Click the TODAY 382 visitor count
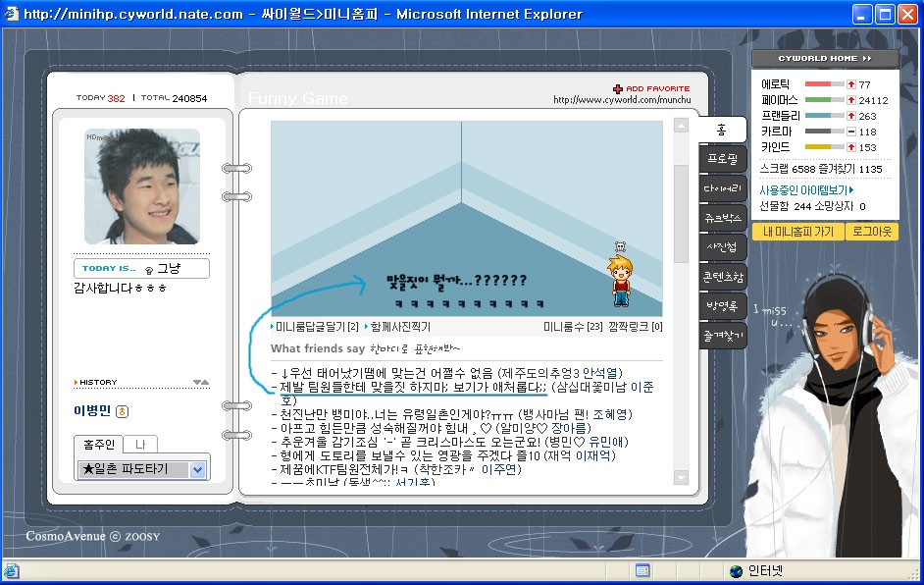924x585 pixels. tap(100, 98)
